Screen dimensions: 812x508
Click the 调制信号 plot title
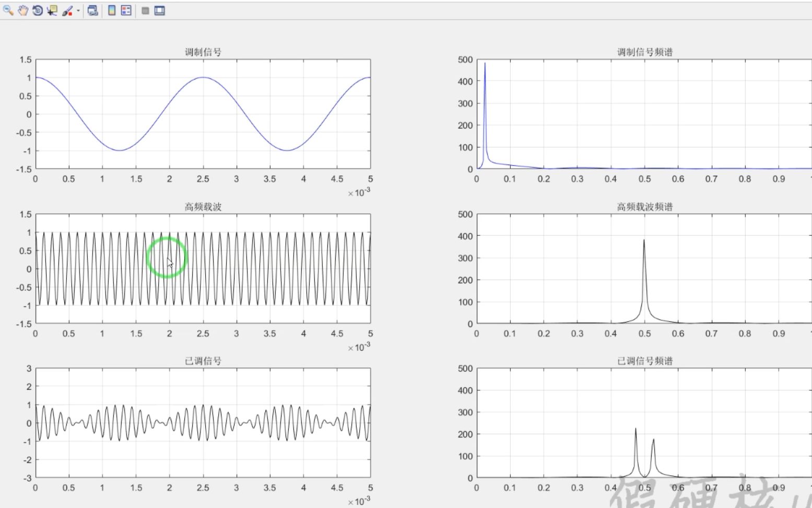(203, 52)
